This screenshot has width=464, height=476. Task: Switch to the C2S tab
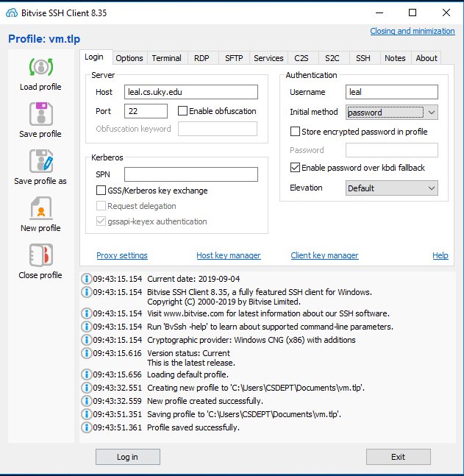(301, 58)
